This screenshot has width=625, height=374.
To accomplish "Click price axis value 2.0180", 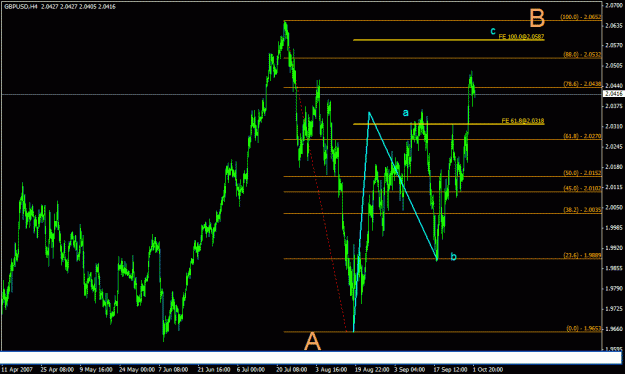I will tap(614, 167).
